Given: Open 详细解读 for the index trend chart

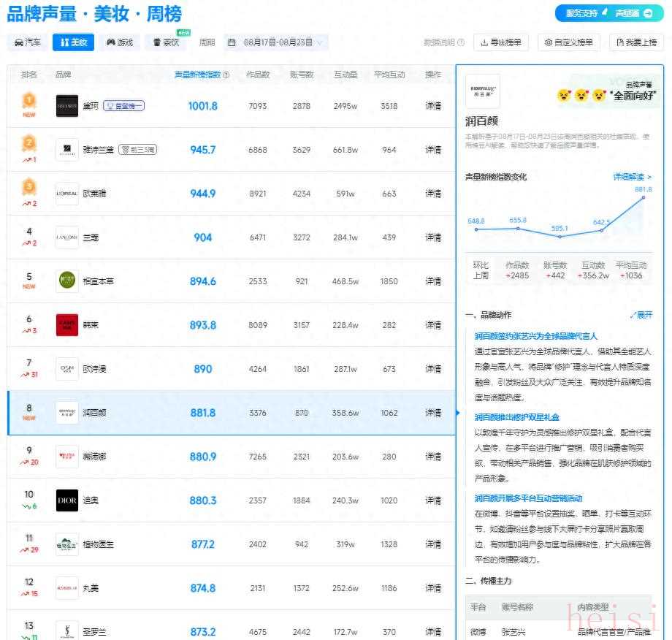Looking at the screenshot, I should pyautogui.click(x=632, y=177).
